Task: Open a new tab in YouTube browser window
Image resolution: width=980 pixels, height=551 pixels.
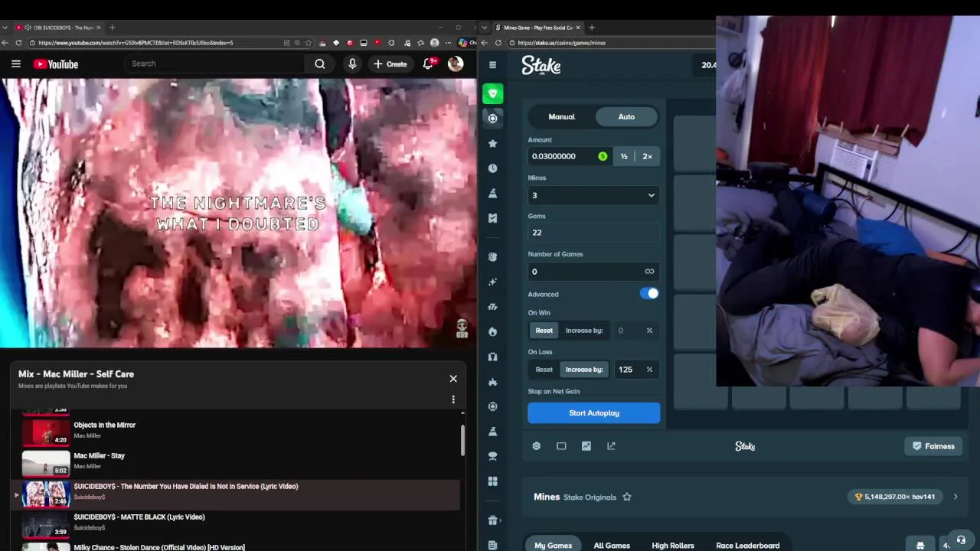Action: [112, 28]
